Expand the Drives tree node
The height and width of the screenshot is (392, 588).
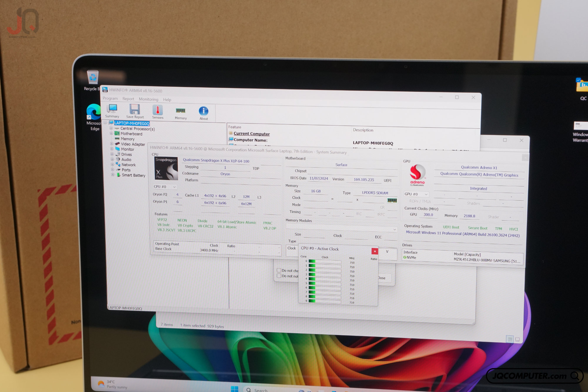point(112,154)
